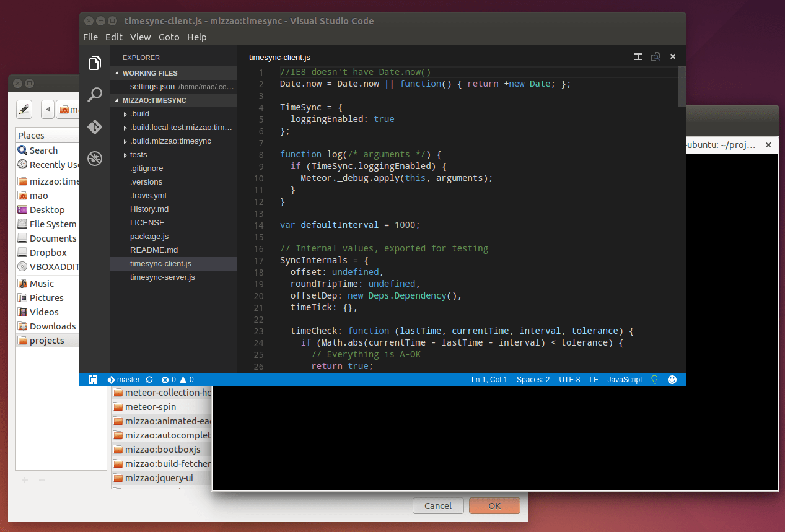785x532 pixels.
Task: Select the timesync-client.js editor tab
Action: pyautogui.click(x=279, y=57)
